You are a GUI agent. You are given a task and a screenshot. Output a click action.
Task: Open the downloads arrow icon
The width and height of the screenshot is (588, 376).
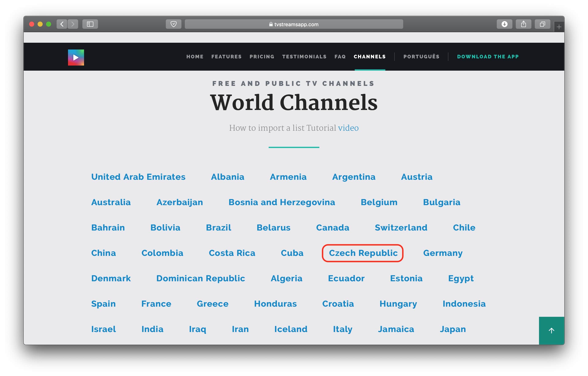point(504,24)
